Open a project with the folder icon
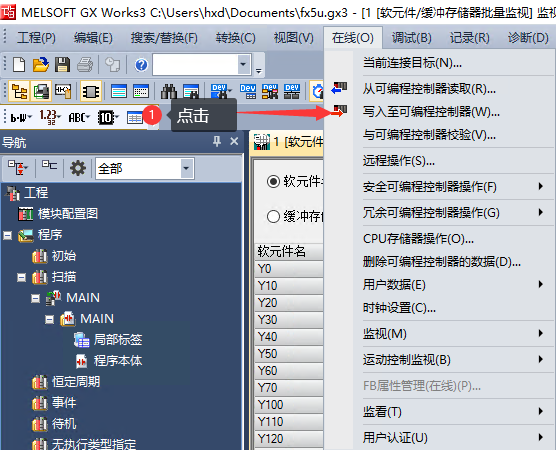 40,65
